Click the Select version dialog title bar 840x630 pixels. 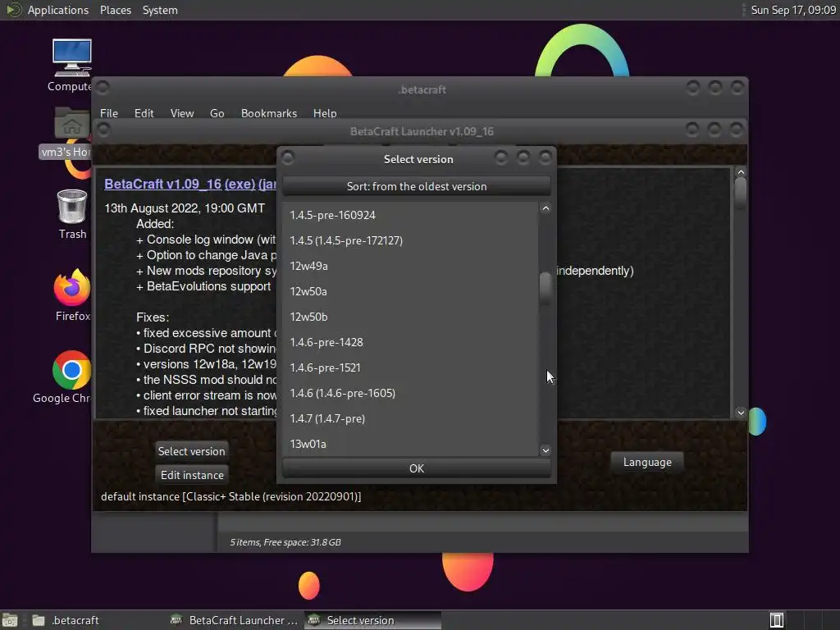pos(418,159)
